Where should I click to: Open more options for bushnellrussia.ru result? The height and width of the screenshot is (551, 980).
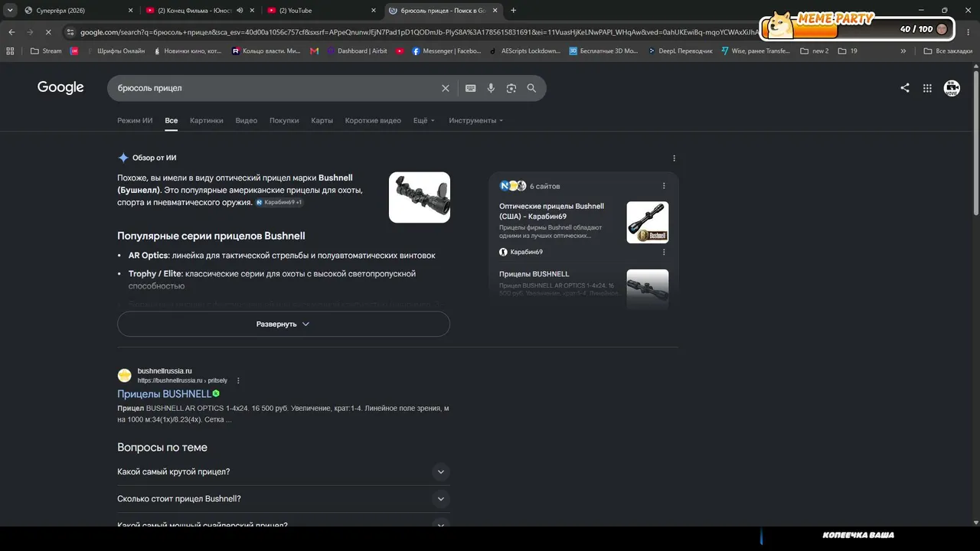coord(238,380)
